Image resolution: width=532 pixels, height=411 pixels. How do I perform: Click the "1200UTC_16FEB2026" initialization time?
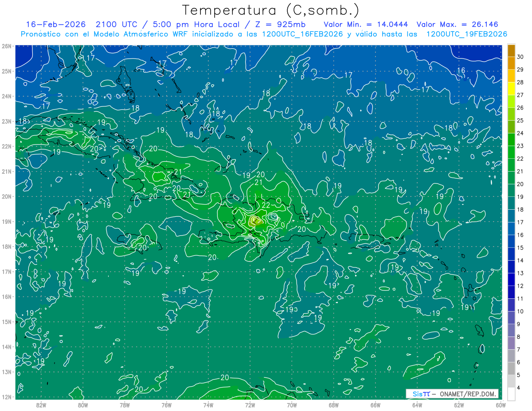pyautogui.click(x=302, y=34)
